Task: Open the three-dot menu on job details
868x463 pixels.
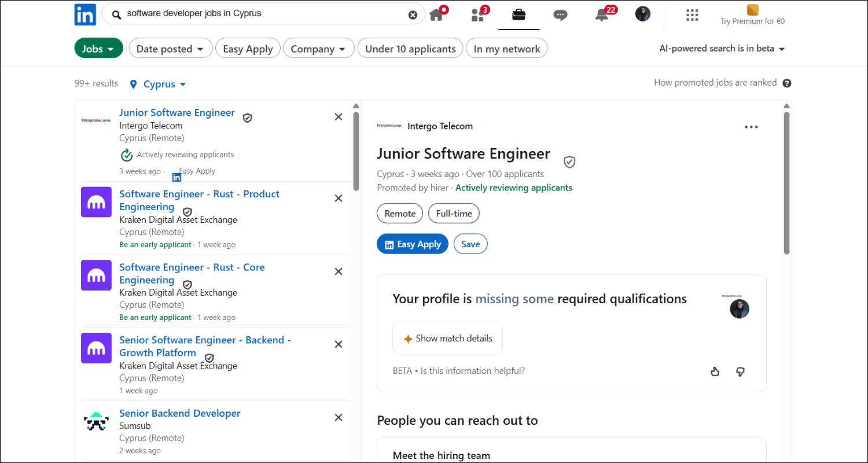Action: [x=751, y=126]
